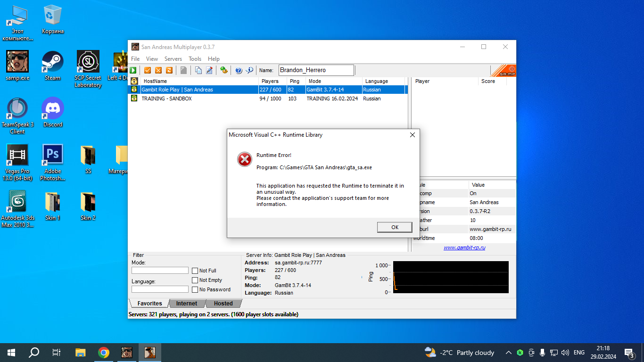This screenshot has height=362, width=644.
Task: Click the orange X Delete Server icon
Action: coord(158,70)
